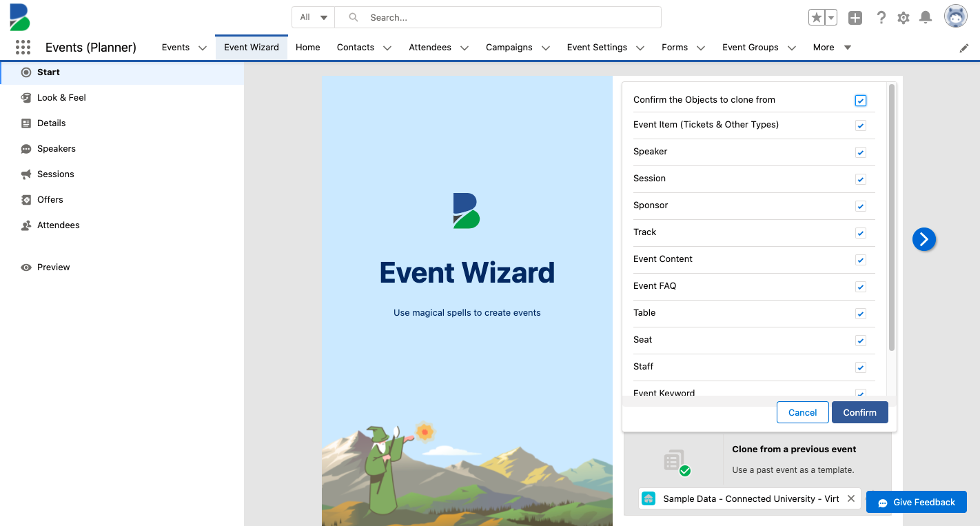
Task: Click the objects list vertical scrollbar
Action: coord(892,217)
